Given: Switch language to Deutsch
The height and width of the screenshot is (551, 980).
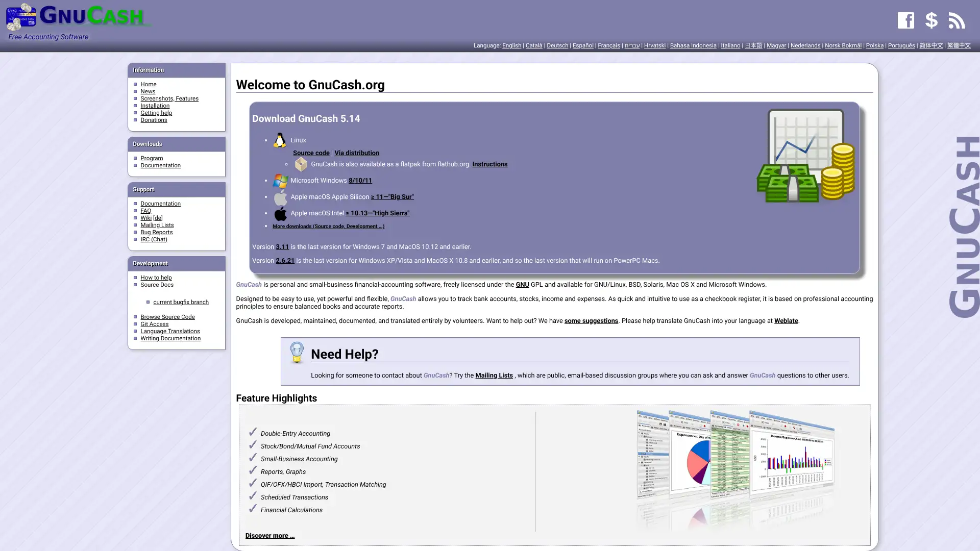Looking at the screenshot, I should [557, 46].
